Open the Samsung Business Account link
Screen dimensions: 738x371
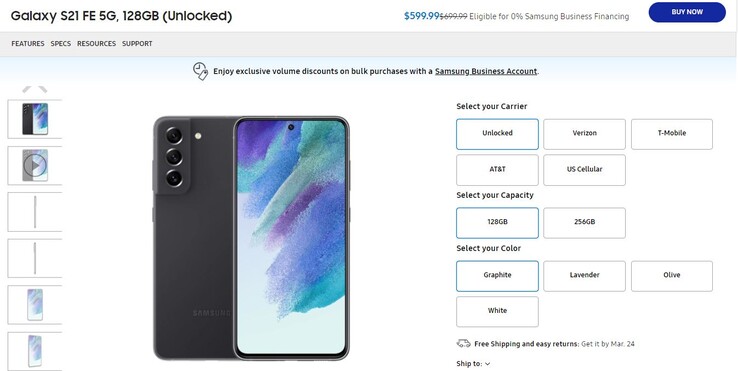click(x=486, y=71)
